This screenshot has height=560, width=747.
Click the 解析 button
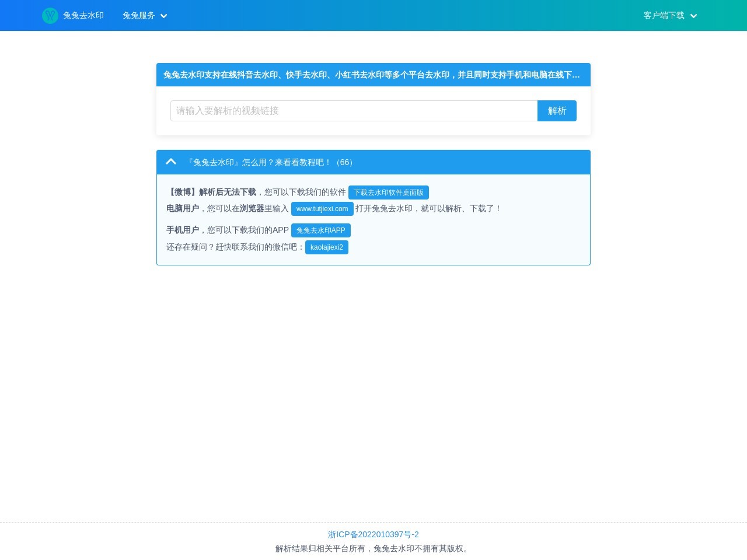click(x=557, y=111)
